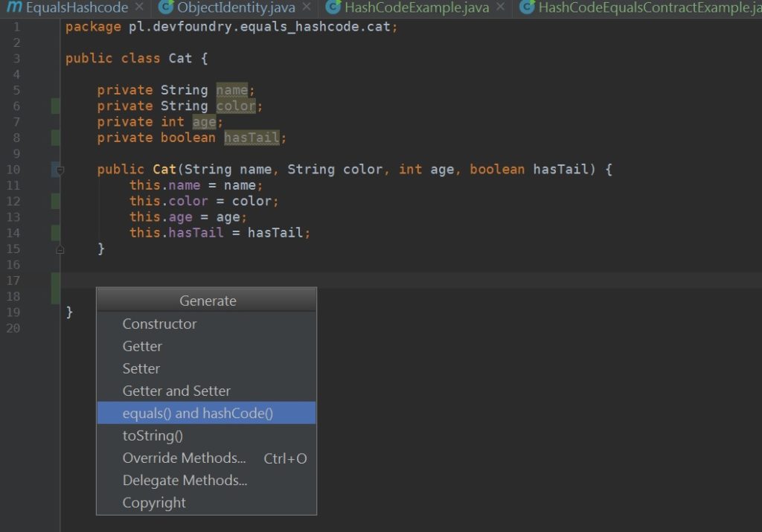Select Copyright in the Generate menu
Image resolution: width=762 pixels, height=532 pixels.
[x=206, y=502]
